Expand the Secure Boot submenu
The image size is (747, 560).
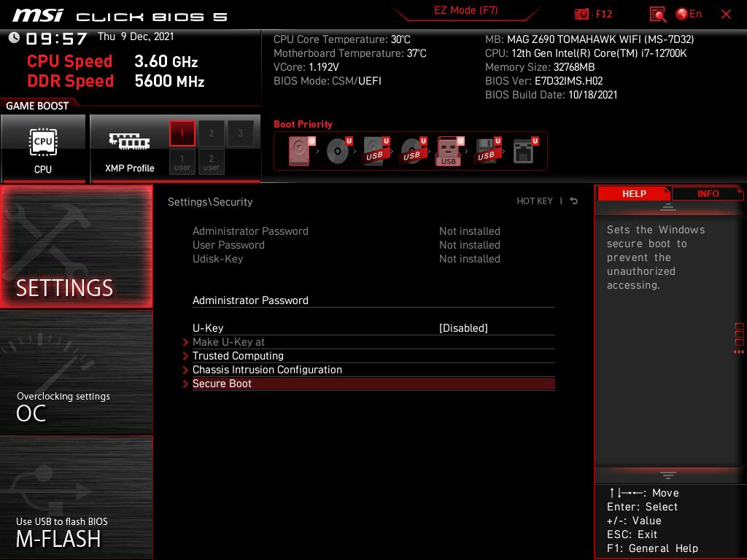[x=373, y=384]
